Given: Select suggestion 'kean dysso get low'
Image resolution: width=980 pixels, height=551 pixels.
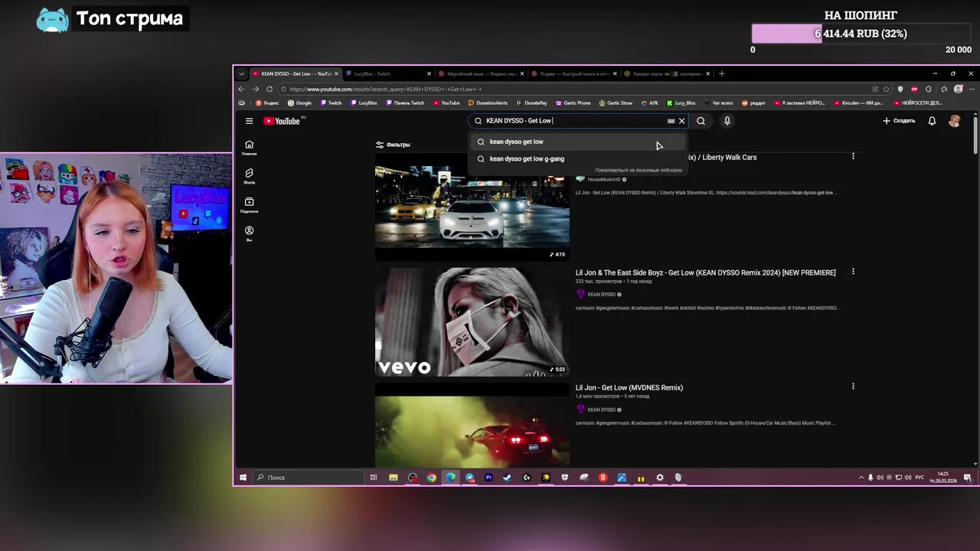Looking at the screenshot, I should tap(578, 142).
